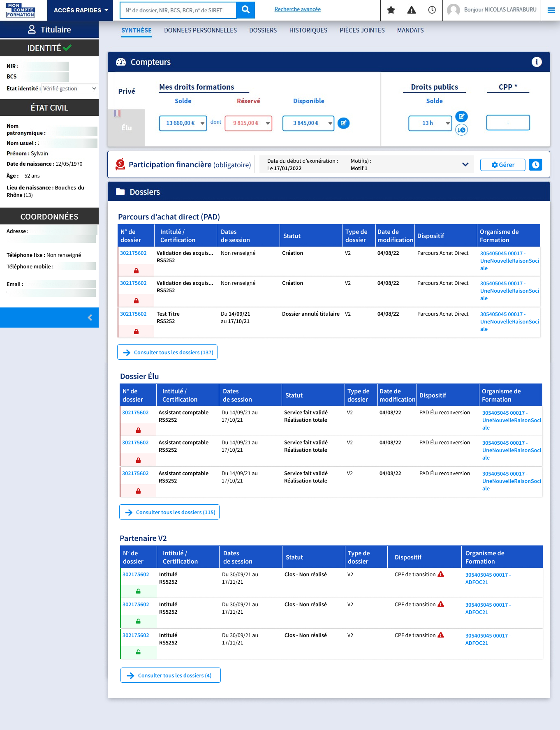Open the PIÈCES JOINTES tab
The height and width of the screenshot is (730, 560).
[x=362, y=30]
